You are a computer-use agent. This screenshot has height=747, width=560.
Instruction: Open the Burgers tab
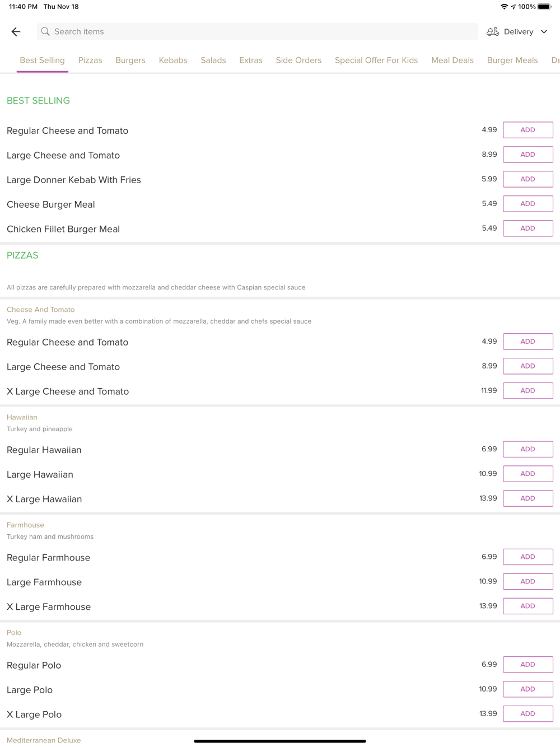pyautogui.click(x=130, y=60)
